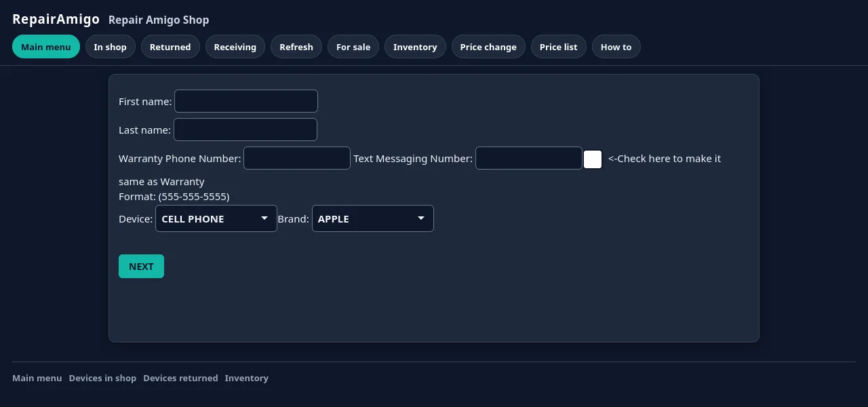The image size is (868, 407).
Task: Follow the footer Devices returned link
Action: (x=180, y=378)
